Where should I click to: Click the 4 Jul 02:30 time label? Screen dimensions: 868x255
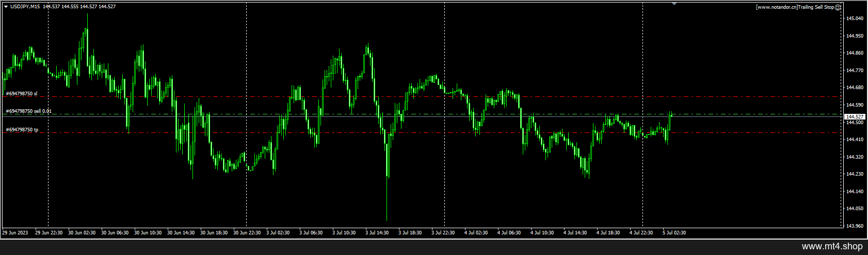476,233
